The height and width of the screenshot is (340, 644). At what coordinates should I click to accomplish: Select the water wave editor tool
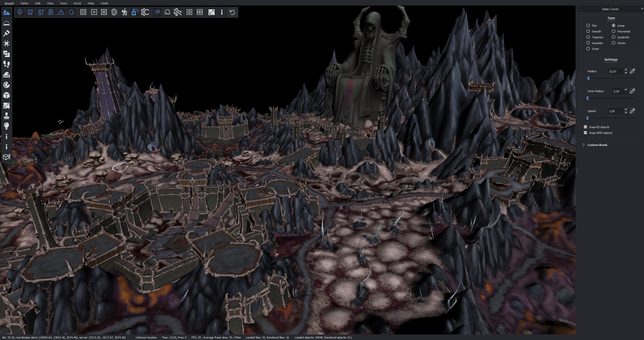(x=7, y=74)
